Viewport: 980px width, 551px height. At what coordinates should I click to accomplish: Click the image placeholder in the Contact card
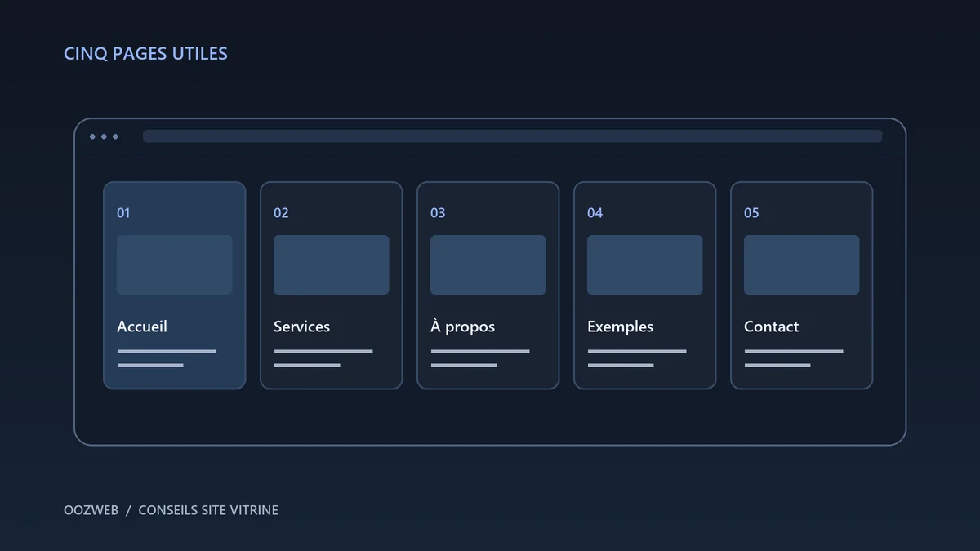[x=802, y=265]
